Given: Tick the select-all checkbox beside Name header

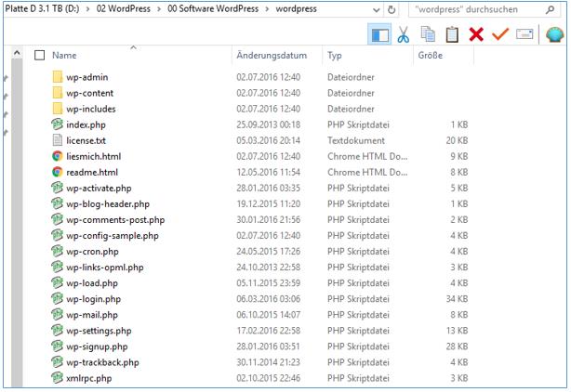Looking at the screenshot, I should tap(39, 55).
